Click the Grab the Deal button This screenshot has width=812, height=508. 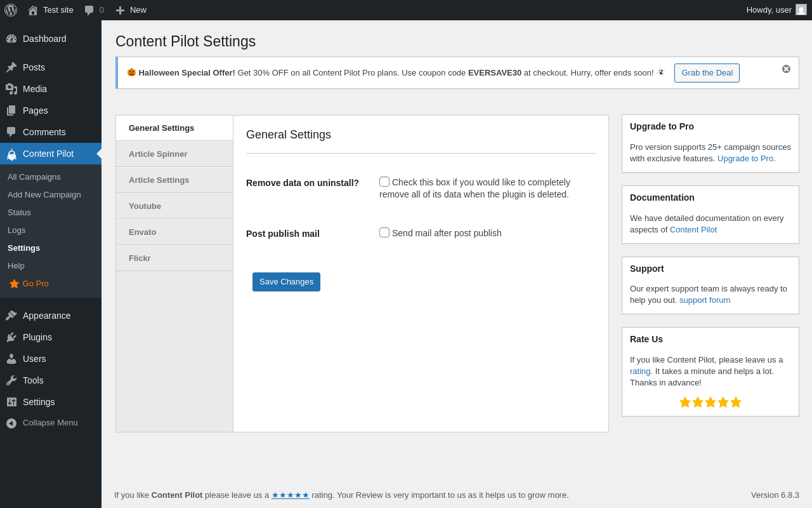pos(707,73)
